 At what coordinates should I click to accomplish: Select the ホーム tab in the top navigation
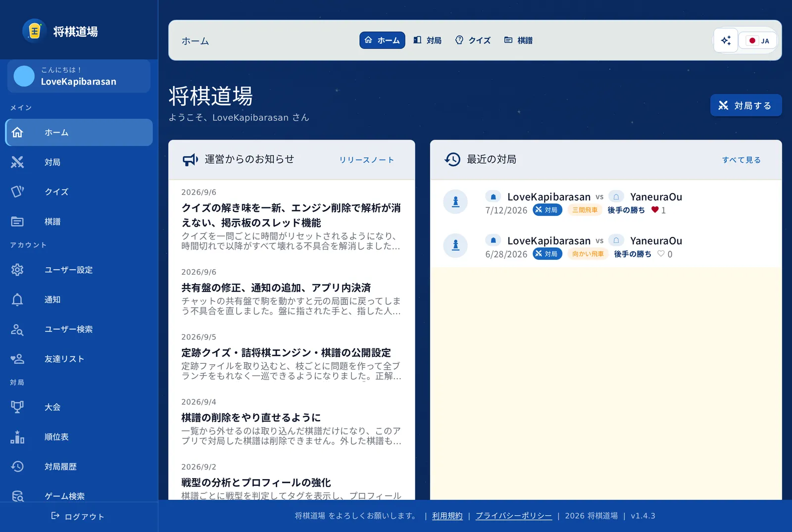coord(382,41)
